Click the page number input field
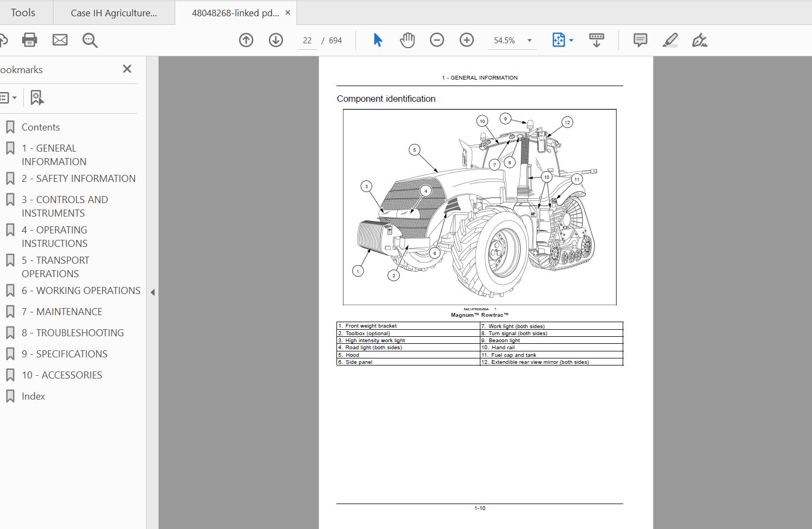Screen dimensions: 812x529 [x=307, y=41]
